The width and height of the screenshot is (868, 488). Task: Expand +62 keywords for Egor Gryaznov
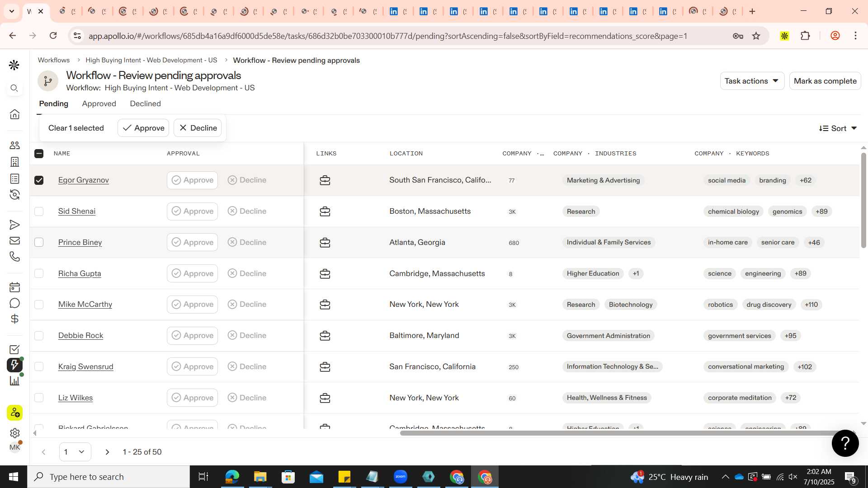pyautogui.click(x=805, y=180)
